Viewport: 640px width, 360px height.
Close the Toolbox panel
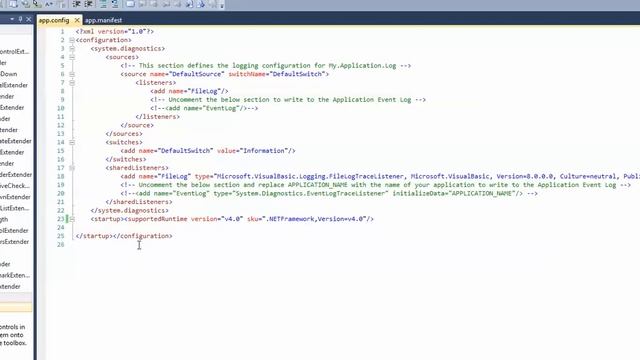[x=29, y=19]
